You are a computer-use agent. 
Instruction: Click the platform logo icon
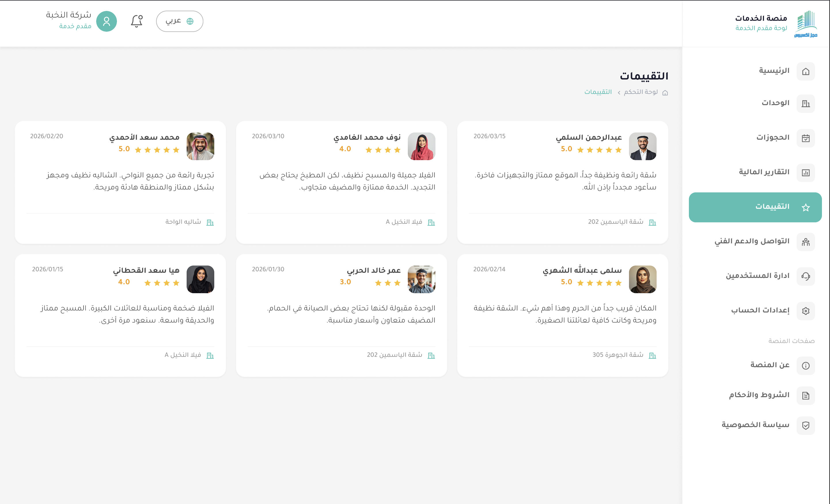click(x=806, y=24)
